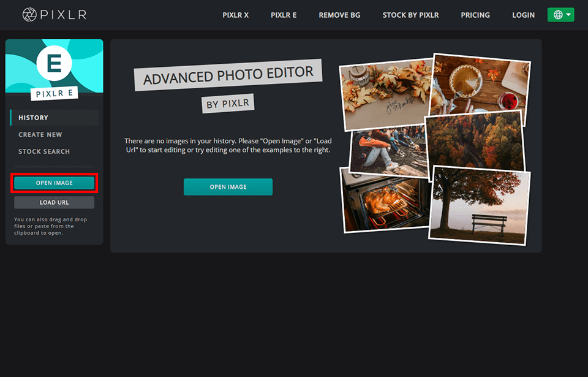Image resolution: width=588 pixels, height=377 pixels.
Task: Click the drag and drop hint text
Action: point(51,226)
